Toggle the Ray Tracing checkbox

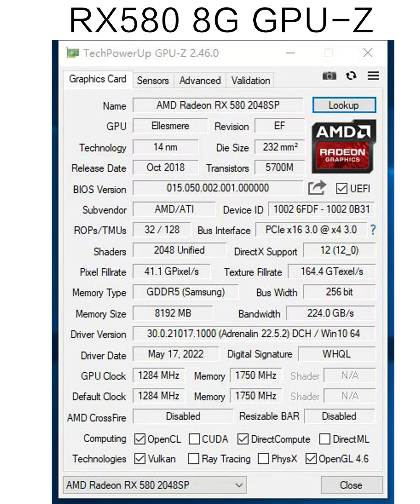pos(193,459)
